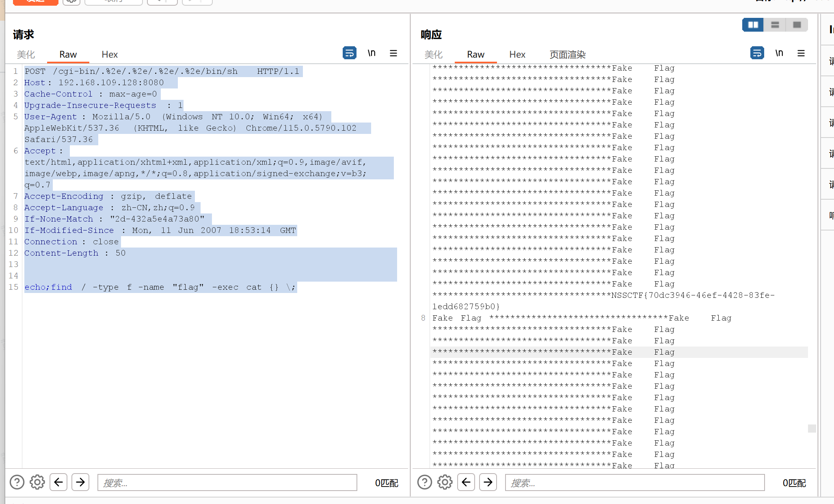Click the response search input field
Screen dimensions: 834x504
coord(634,482)
